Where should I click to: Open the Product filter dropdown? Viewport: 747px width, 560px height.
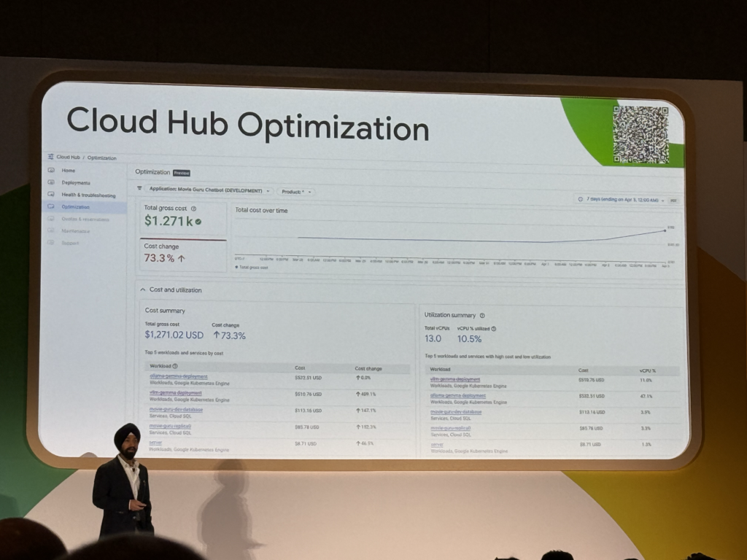pos(296,192)
